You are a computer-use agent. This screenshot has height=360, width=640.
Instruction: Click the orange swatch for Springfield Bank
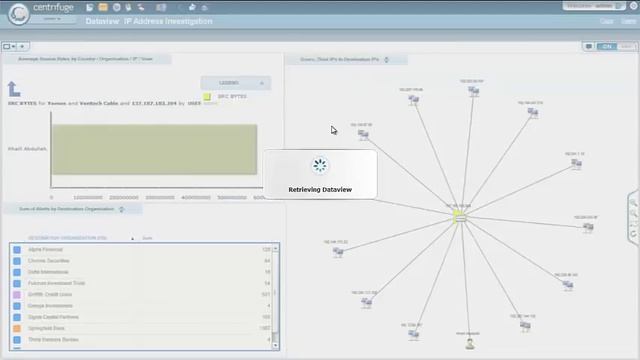[17, 329]
